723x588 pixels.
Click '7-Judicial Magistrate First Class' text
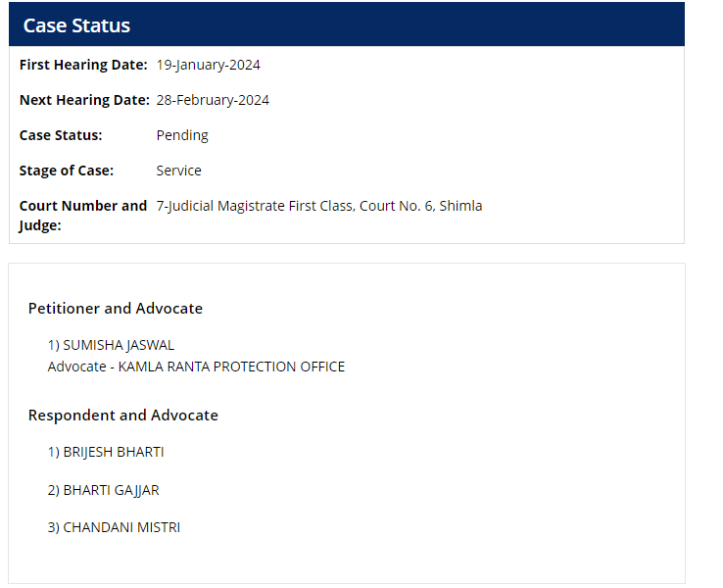[x=255, y=206]
